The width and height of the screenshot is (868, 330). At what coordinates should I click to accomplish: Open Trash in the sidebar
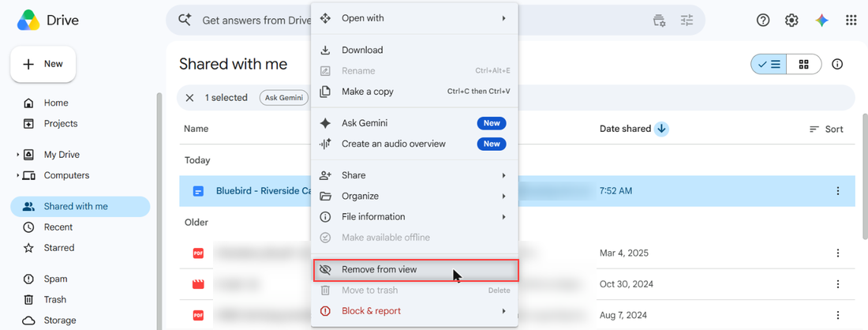tap(54, 299)
